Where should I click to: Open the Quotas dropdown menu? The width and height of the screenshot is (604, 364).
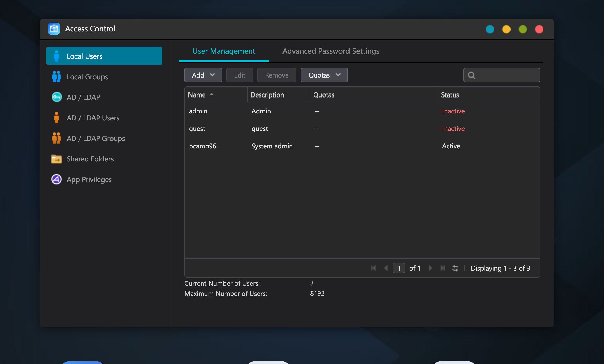coord(324,75)
